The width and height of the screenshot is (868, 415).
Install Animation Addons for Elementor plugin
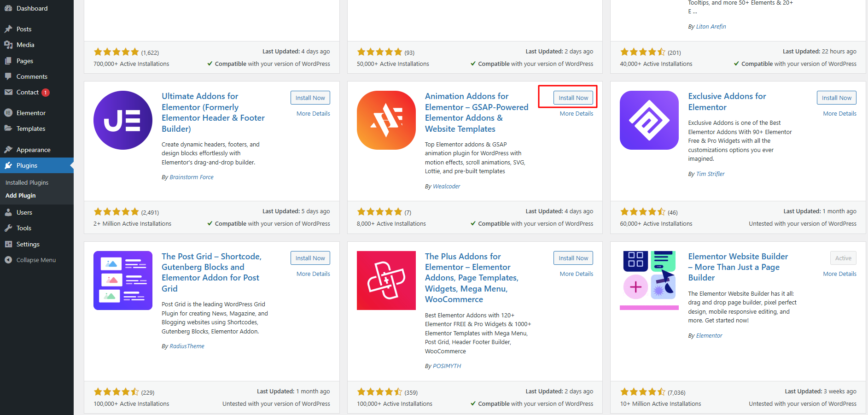tap(573, 98)
